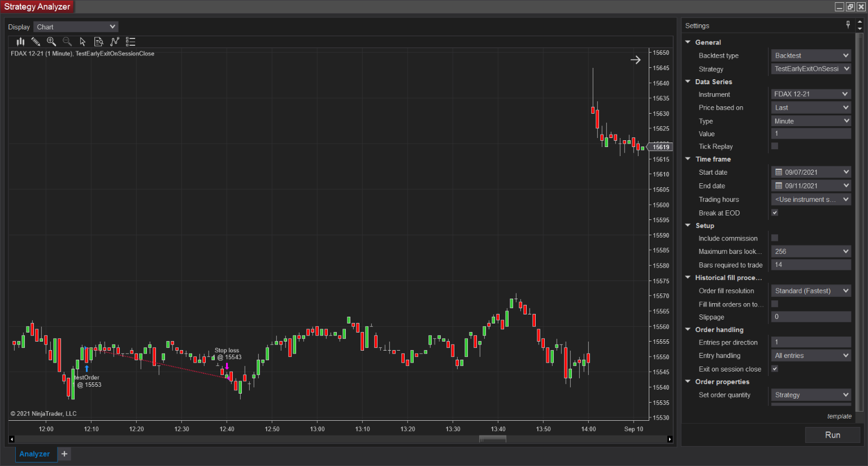Viewport: 868px width, 466px height.
Task: Click the Bars required to trade field
Action: click(811, 265)
